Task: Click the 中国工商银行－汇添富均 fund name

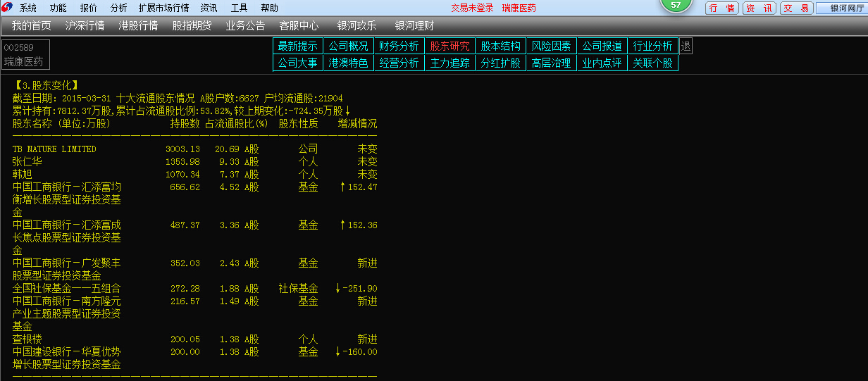Action: (67, 187)
